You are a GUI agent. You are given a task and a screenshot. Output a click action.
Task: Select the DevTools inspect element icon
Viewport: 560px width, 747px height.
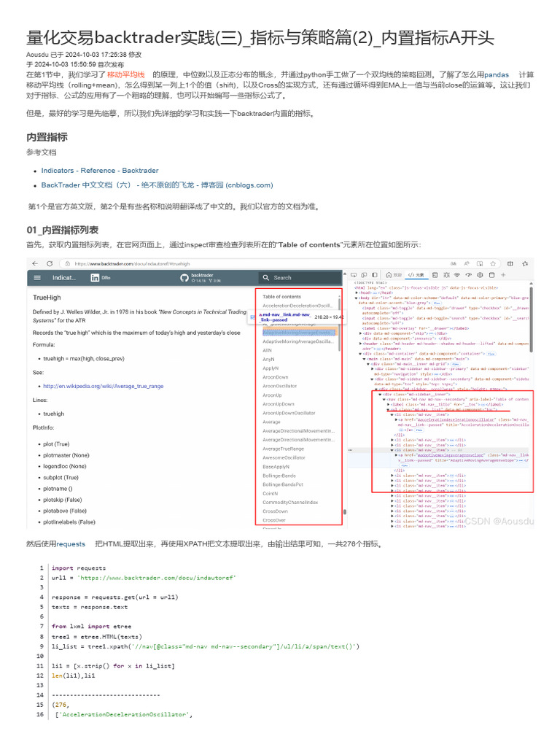pyautogui.click(x=354, y=275)
